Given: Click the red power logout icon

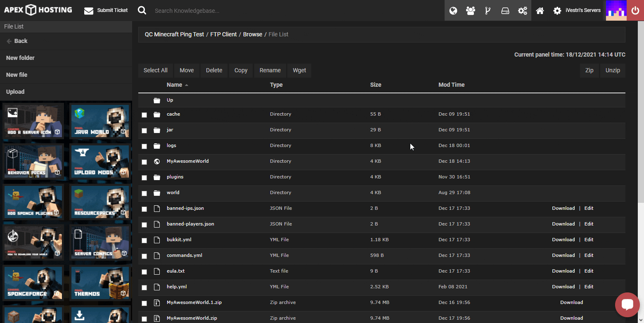Looking at the screenshot, I should [635, 11].
